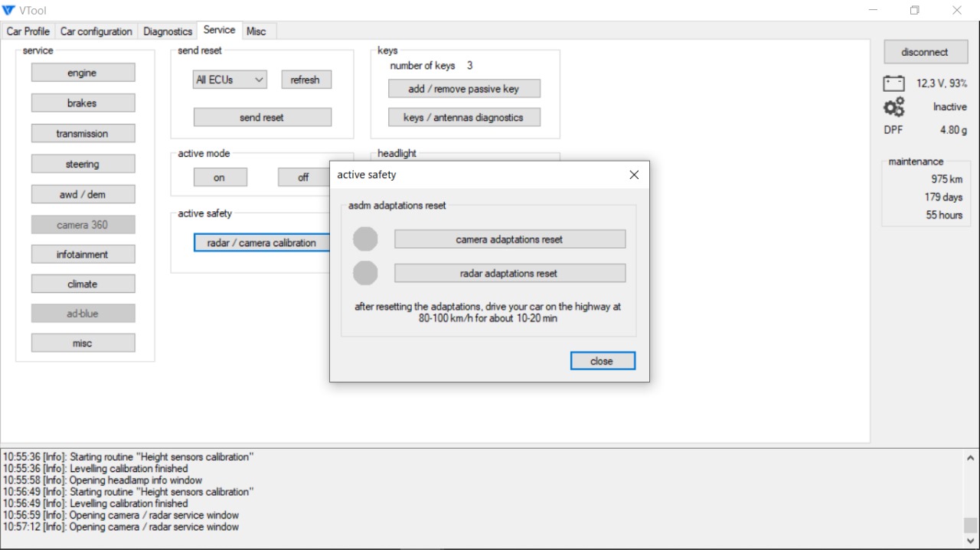Click add / remove passive key
Image resolution: width=980 pixels, height=550 pixels.
pos(464,89)
